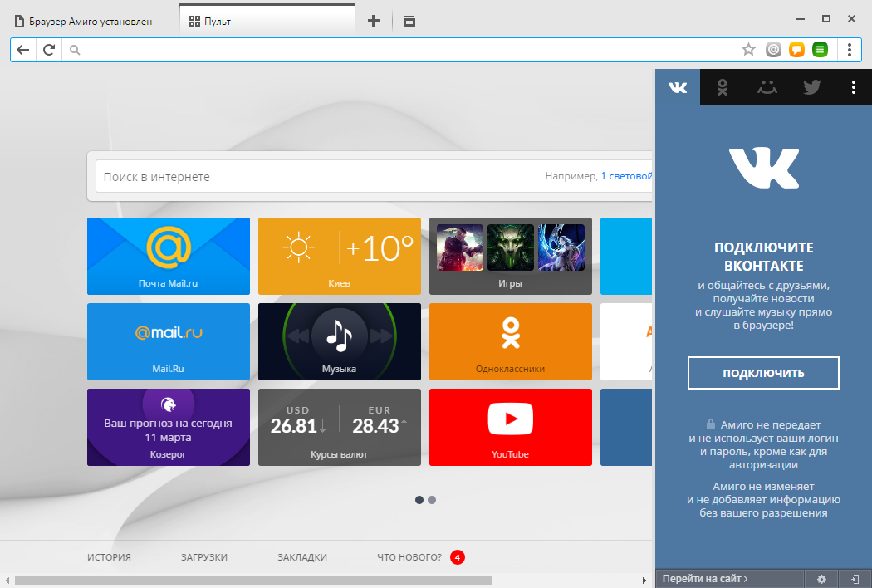
Task: Go back using the browser back arrow
Action: pos(22,50)
